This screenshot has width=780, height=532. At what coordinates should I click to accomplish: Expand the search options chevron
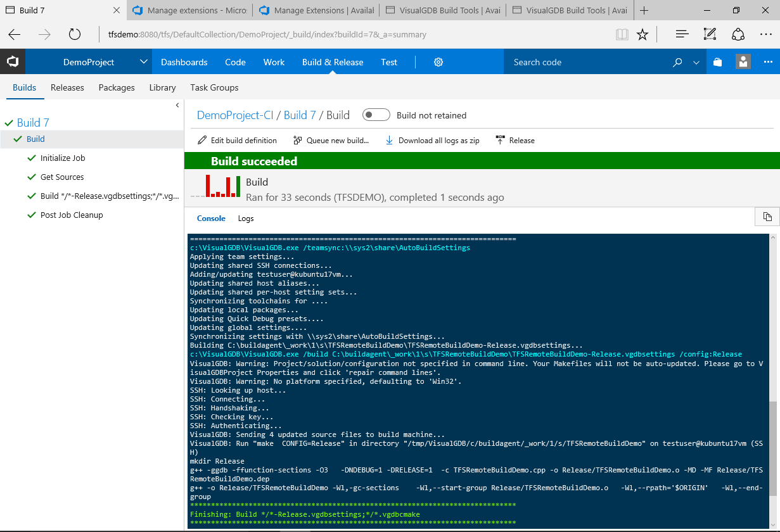696,62
